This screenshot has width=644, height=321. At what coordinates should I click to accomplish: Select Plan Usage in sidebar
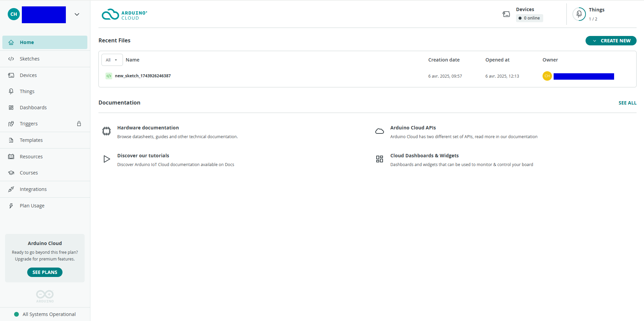(32, 206)
